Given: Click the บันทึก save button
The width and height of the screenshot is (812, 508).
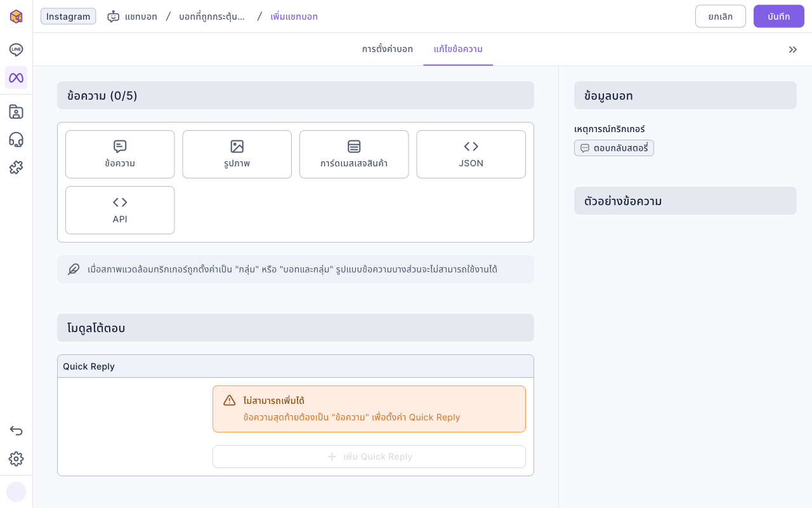Looking at the screenshot, I should [x=779, y=17].
